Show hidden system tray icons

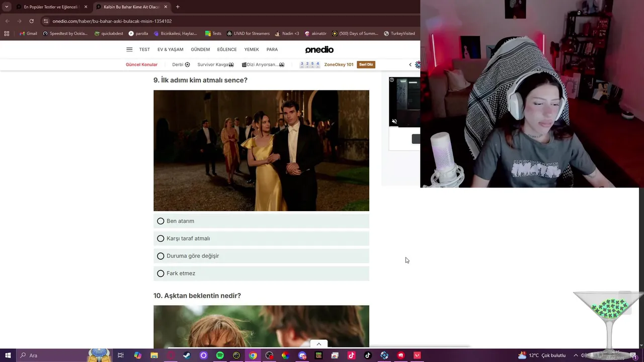[576, 355]
